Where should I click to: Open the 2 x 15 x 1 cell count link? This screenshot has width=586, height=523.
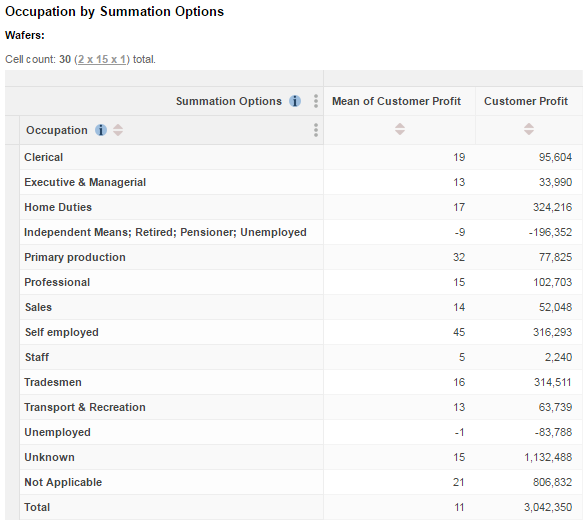point(102,59)
